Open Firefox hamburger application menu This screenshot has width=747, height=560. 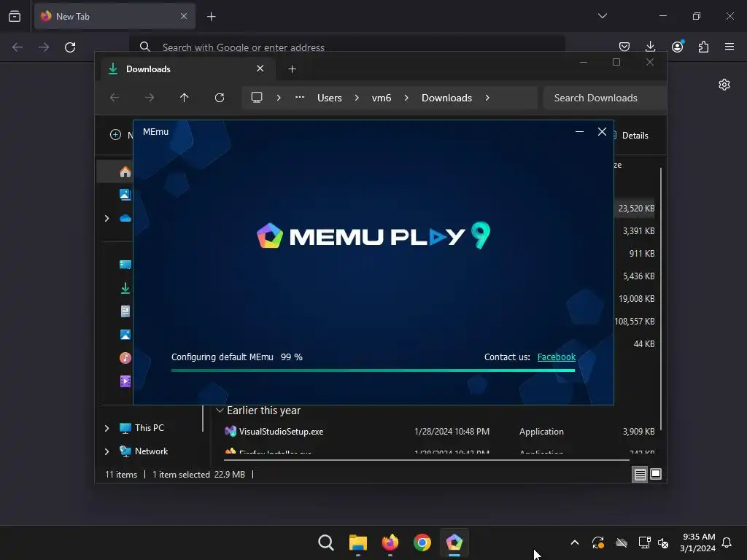coord(729,47)
